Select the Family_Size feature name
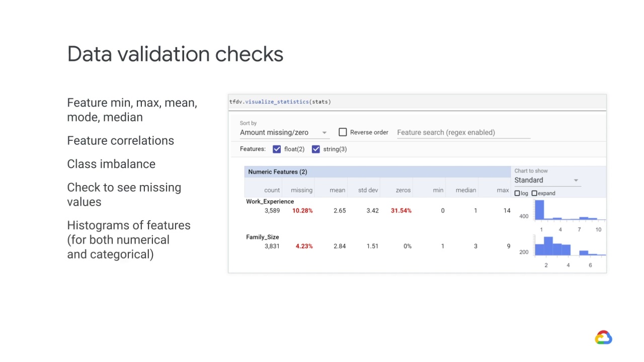The width and height of the screenshot is (644, 362). (262, 237)
